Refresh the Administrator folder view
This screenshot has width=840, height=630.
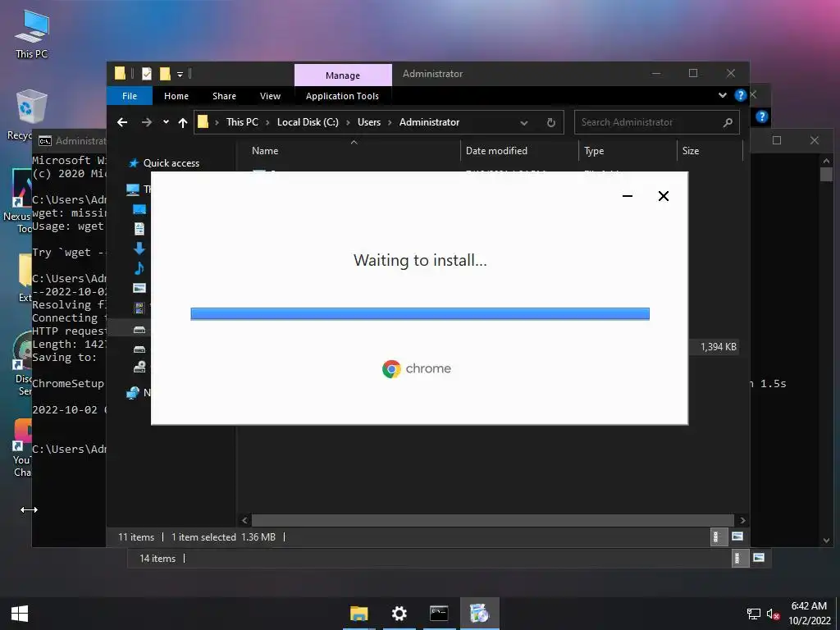pos(550,123)
